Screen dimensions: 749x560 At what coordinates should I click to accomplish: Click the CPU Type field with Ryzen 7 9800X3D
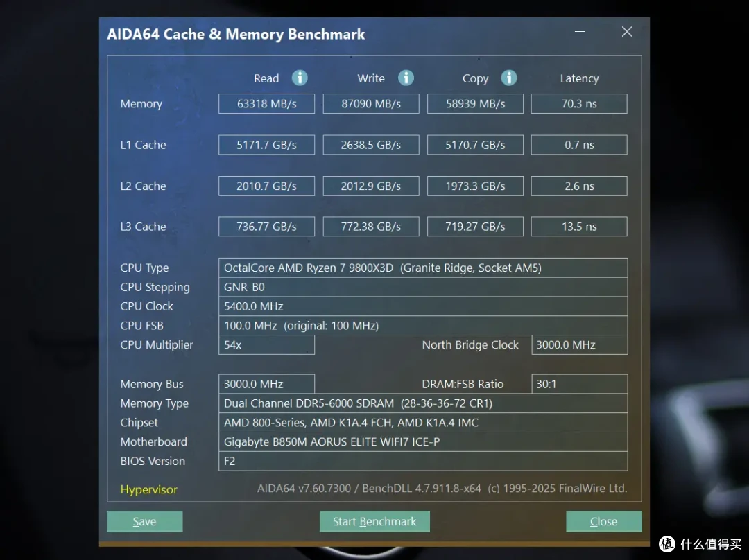tap(423, 268)
